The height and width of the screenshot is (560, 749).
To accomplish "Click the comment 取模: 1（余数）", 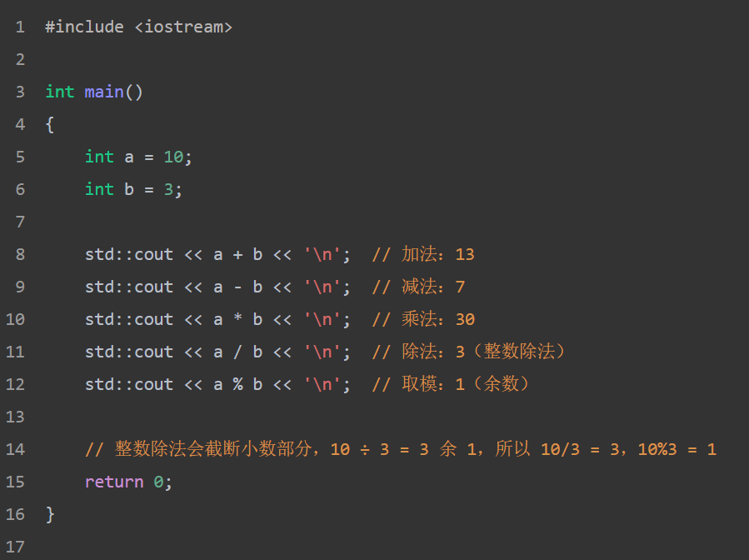I will click(x=451, y=384).
